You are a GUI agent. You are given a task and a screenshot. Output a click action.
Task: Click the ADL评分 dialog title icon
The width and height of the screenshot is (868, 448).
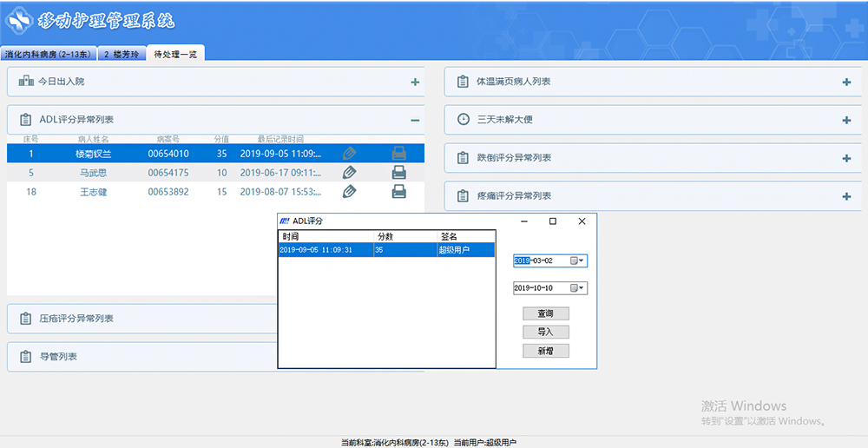pyautogui.click(x=285, y=221)
